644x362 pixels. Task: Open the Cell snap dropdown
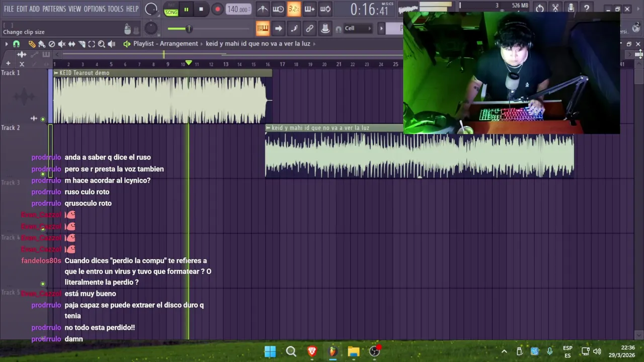click(358, 28)
